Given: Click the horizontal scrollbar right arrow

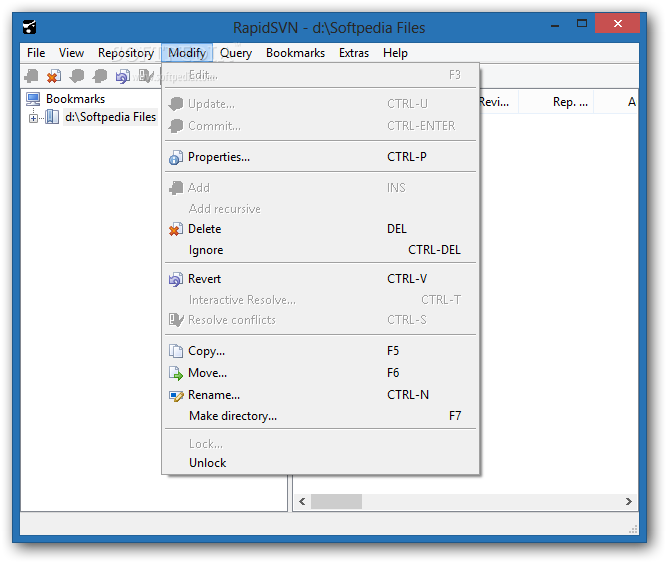Looking at the screenshot, I should (x=629, y=502).
